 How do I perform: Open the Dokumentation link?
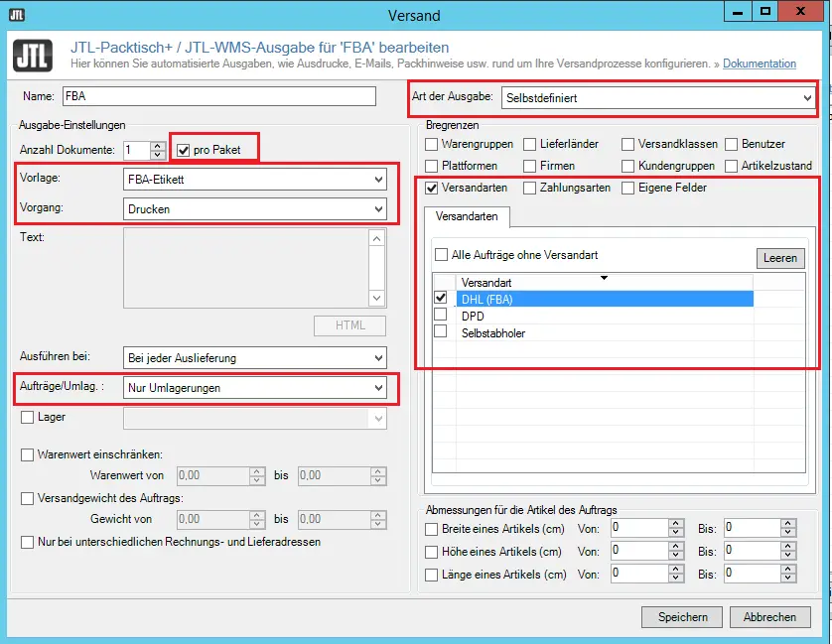pyautogui.click(x=760, y=64)
